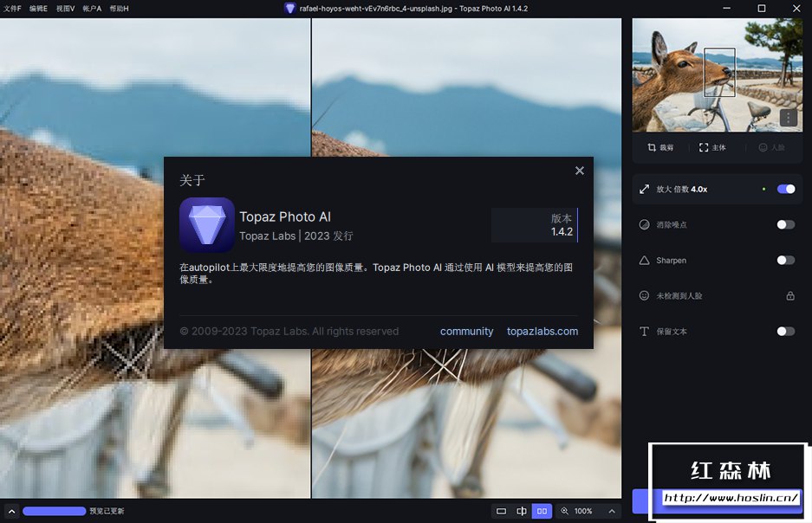The height and width of the screenshot is (523, 812).
Task: Click the copyright Topaz Labs text
Action: pyautogui.click(x=289, y=331)
